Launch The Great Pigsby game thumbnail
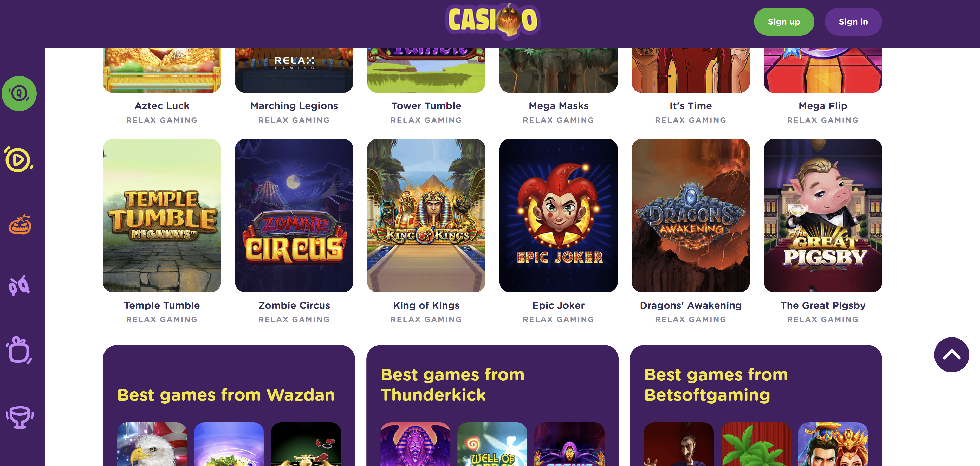Screen dimensions: 980x466 [x=823, y=215]
